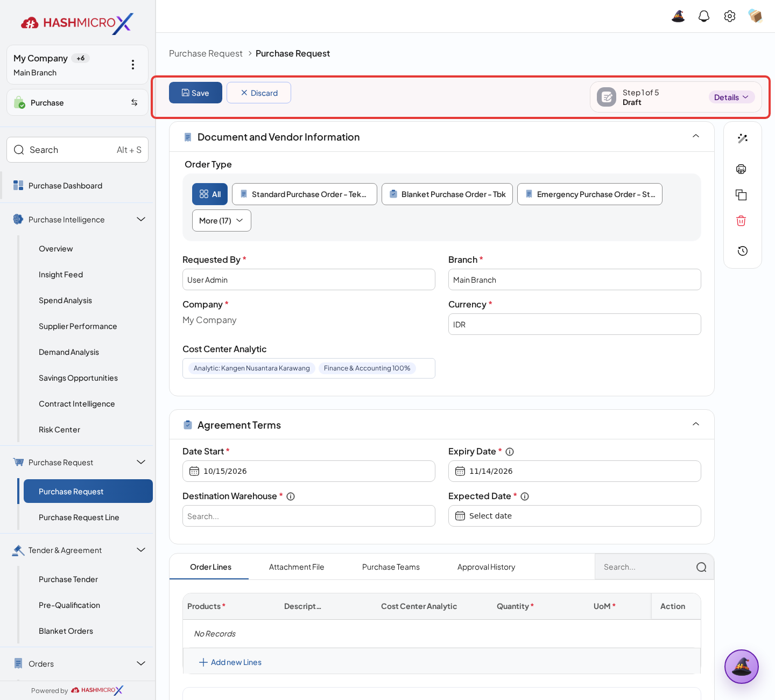Viewport: 775px width, 700px height.
Task: Collapse the Purchase Intelligence menu group
Action: coord(141,219)
